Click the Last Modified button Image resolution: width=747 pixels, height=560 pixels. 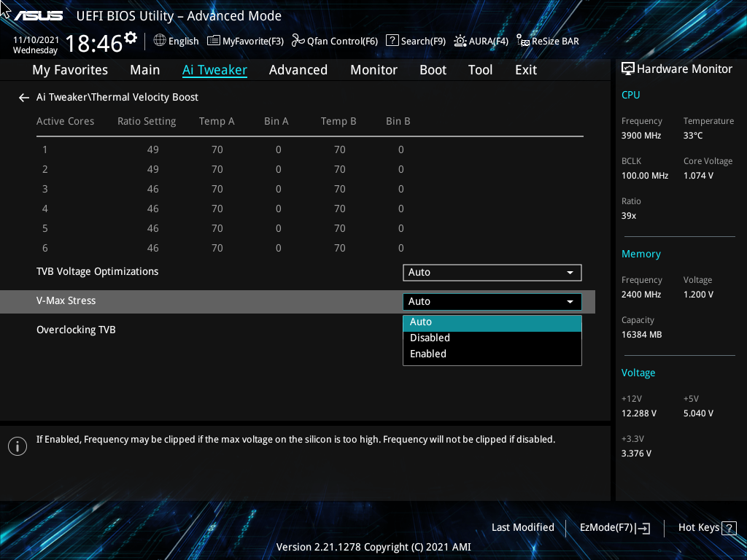(x=522, y=528)
